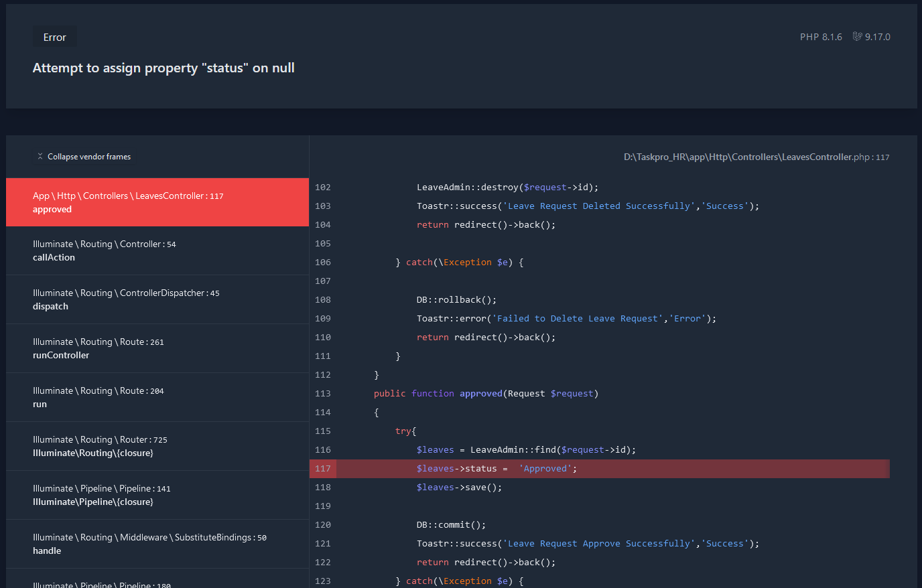Image resolution: width=922 pixels, height=588 pixels.
Task: Open the Route:261 runController frame
Action: coord(157,348)
